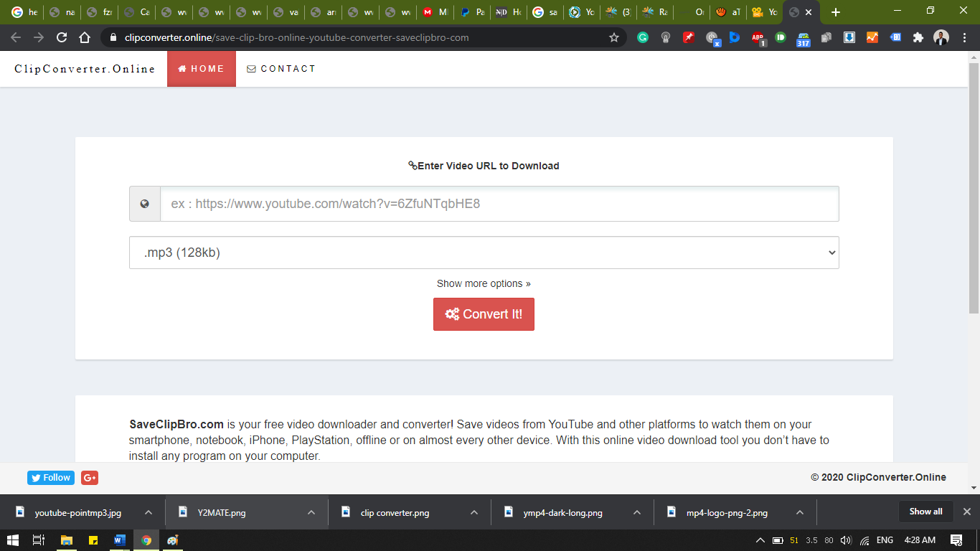
Task: Open the extension showing badge 317
Action: [804, 39]
